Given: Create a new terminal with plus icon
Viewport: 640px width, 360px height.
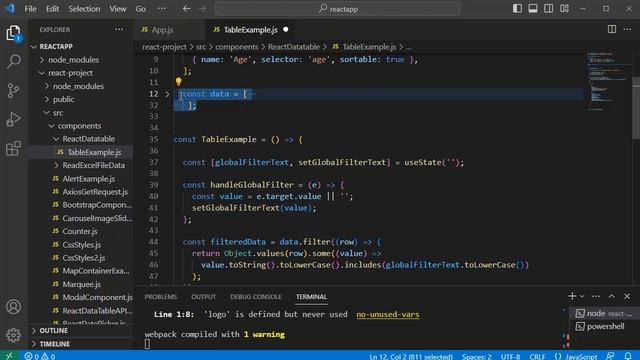Looking at the screenshot, I should tap(572, 296).
